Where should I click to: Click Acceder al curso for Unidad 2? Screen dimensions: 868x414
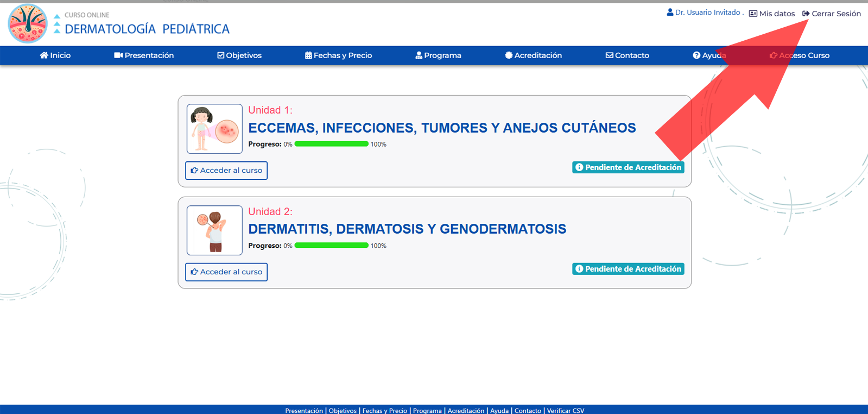coord(226,272)
